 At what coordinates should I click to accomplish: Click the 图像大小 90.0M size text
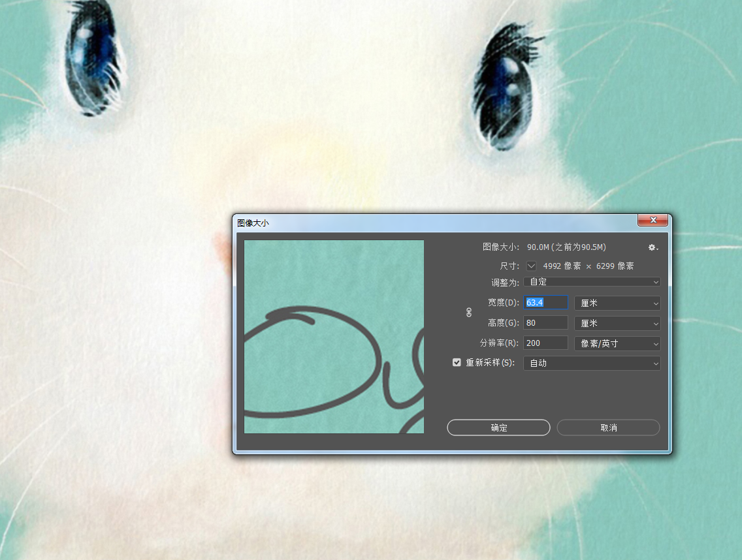566,247
